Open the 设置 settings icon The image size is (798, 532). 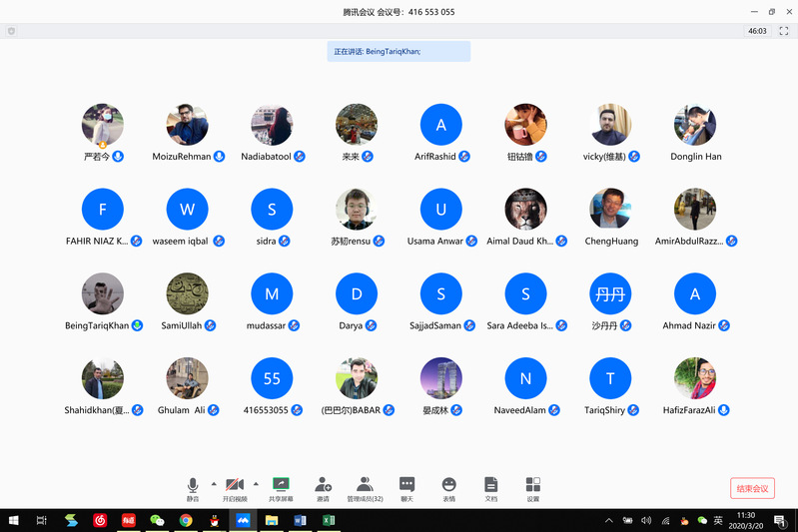532,486
